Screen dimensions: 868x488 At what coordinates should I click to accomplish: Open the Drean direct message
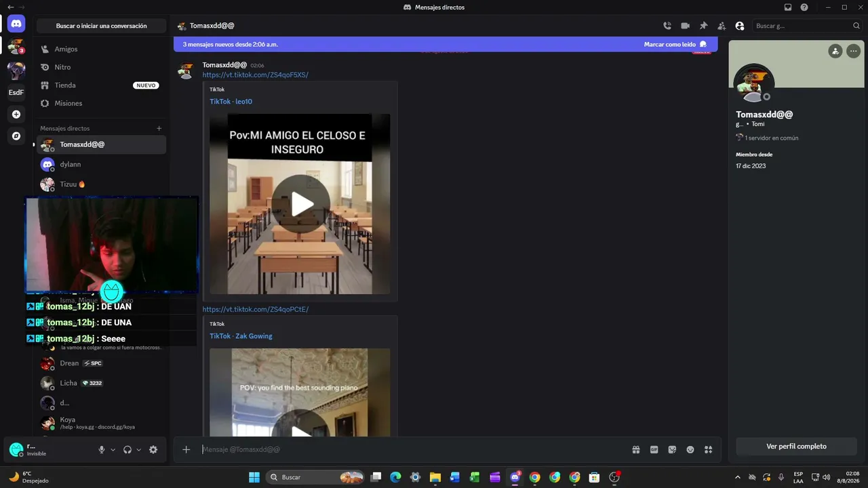click(x=102, y=363)
